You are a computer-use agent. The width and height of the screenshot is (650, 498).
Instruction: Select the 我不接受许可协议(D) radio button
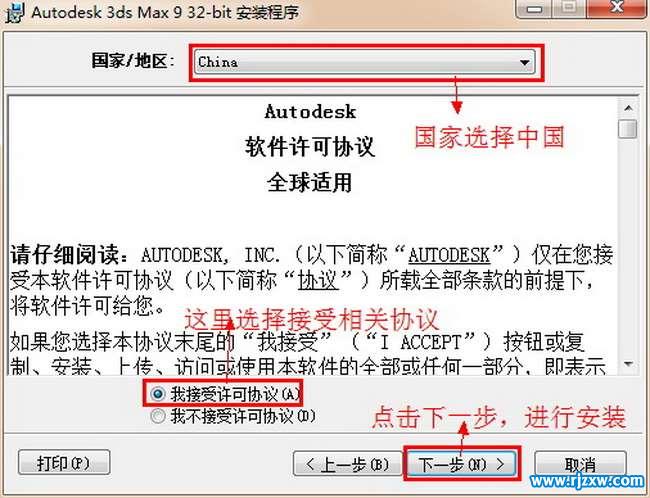coord(158,415)
